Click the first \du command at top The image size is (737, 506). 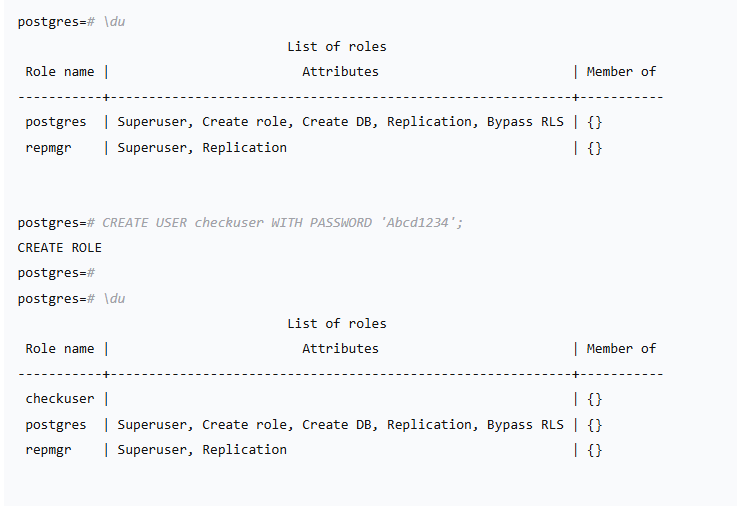click(114, 21)
